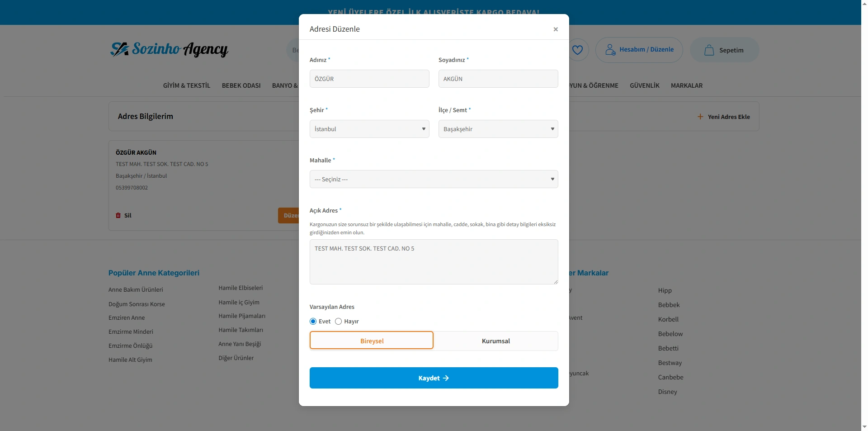Expand the Mahalle dropdown
This screenshot has width=868, height=431.
click(434, 179)
